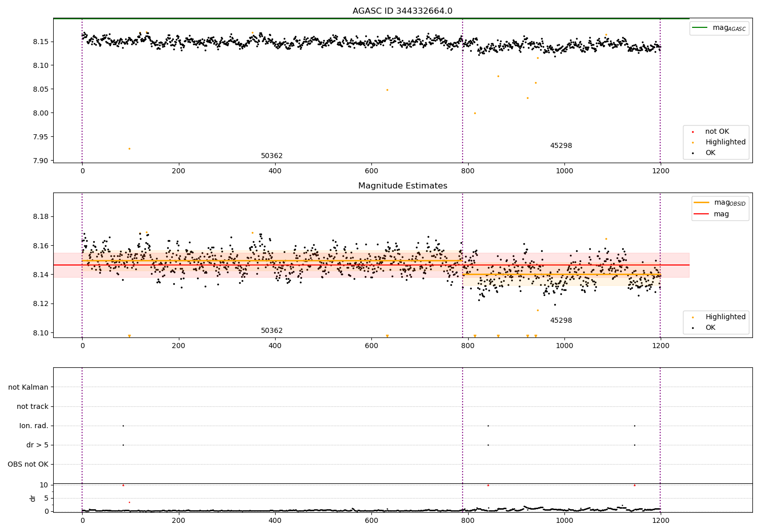The height and width of the screenshot is (532, 760).
Task: Click the "50362" label in the top plot
Action: [272, 156]
